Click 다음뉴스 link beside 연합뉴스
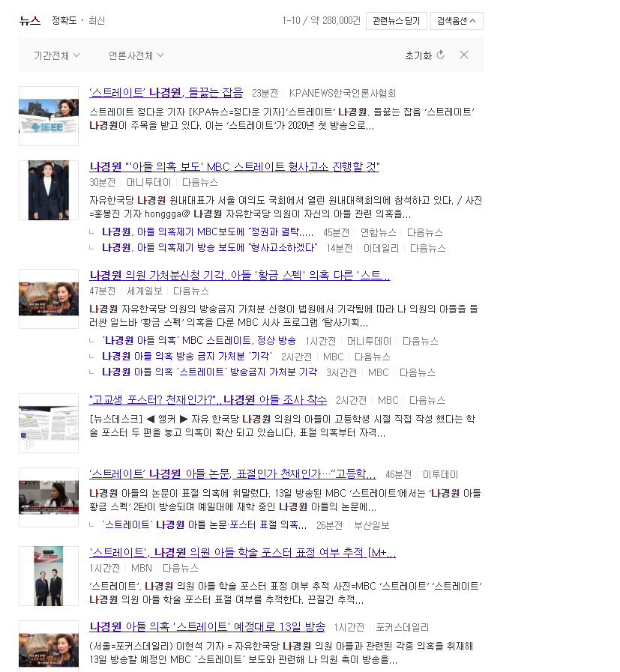This screenshot has width=620, height=672. pos(425,233)
